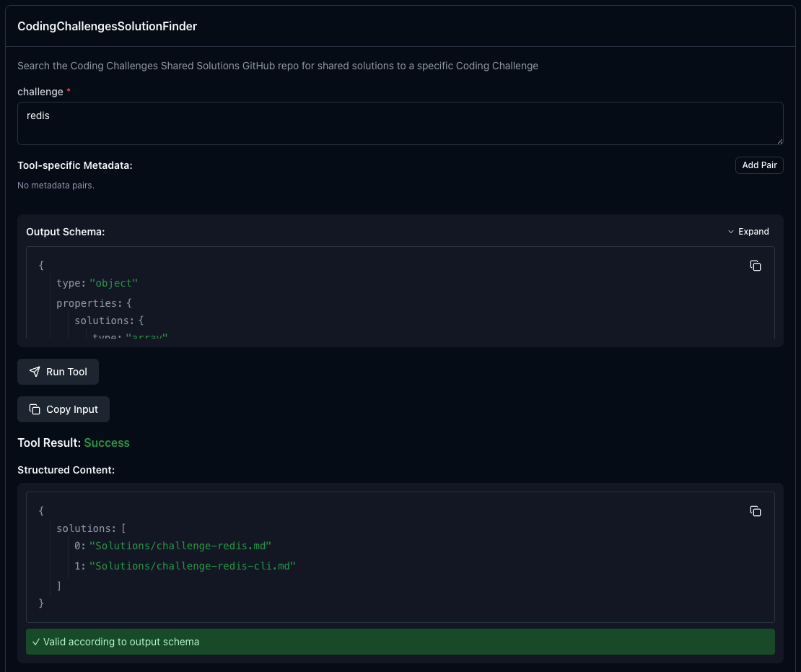Copy the Output Schema JSON with copy icon
This screenshot has height=672, width=801.
tap(756, 266)
